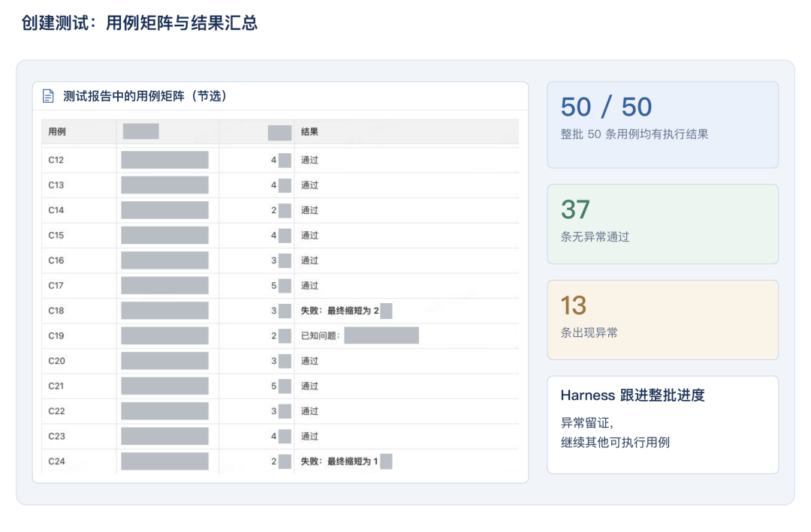This screenshot has height=532, width=811.
Task: Click case ID C14 in the table
Action: [56, 210]
